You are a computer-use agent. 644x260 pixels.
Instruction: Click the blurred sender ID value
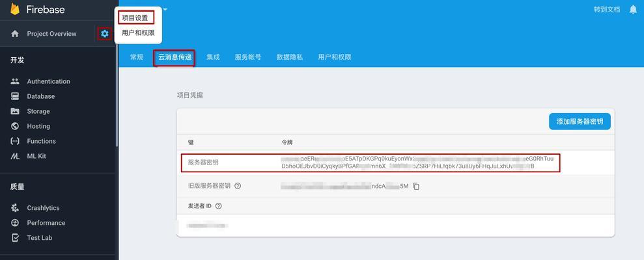(208, 226)
